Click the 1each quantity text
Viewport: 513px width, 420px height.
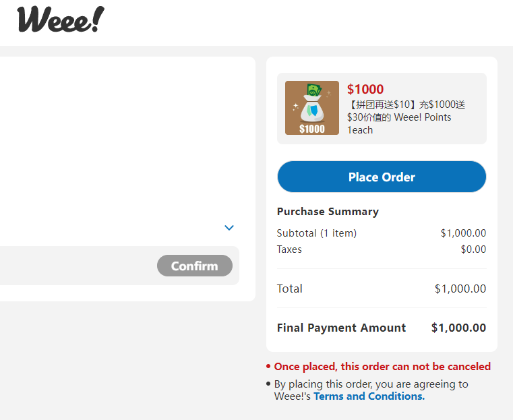[360, 130]
